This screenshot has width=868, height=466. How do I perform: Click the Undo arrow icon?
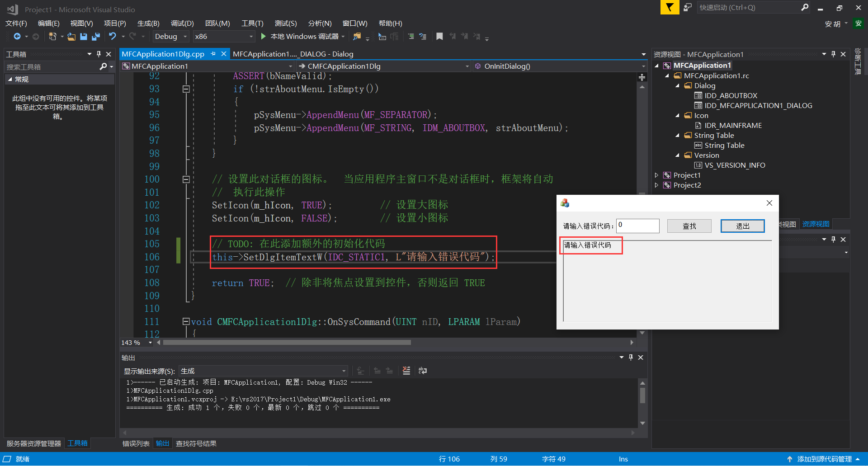pyautogui.click(x=113, y=36)
